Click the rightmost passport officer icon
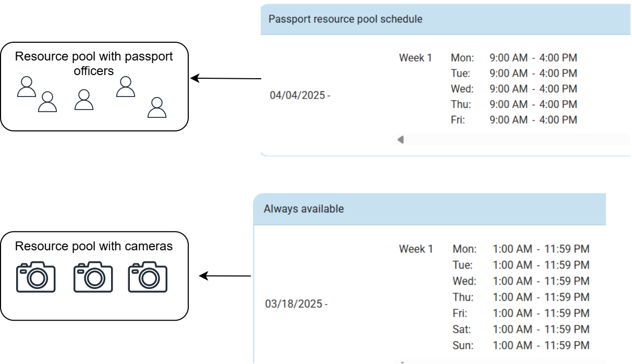The image size is (632, 364). tap(157, 107)
